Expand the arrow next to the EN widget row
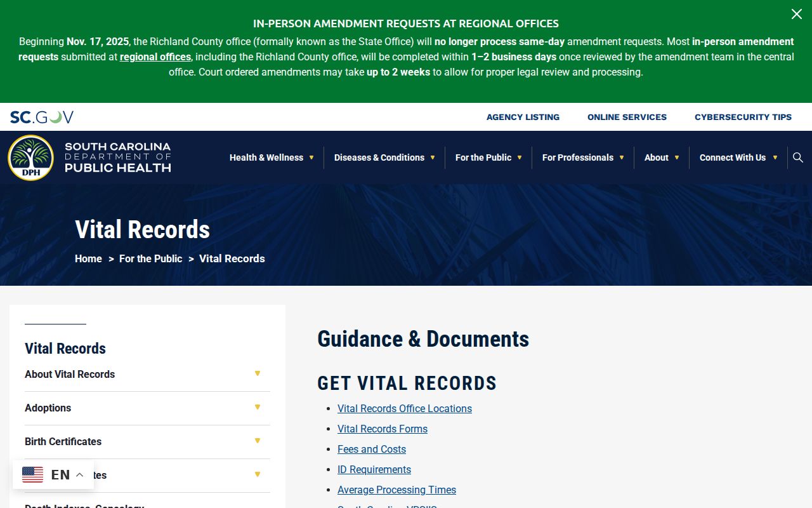The image size is (812, 508). [x=258, y=474]
